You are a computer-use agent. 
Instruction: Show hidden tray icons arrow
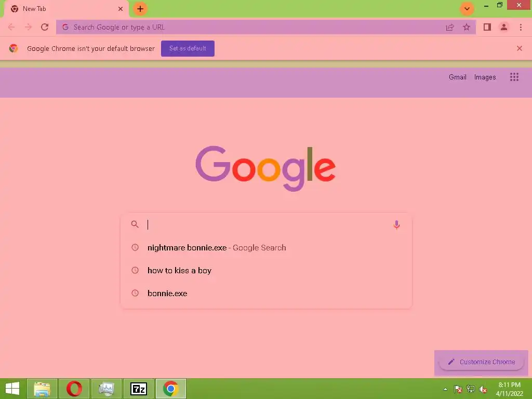click(445, 389)
